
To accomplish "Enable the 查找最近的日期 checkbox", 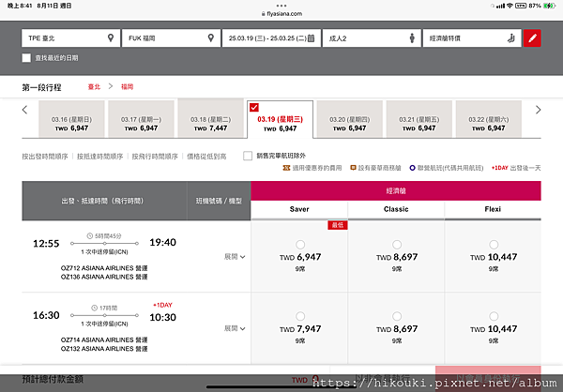I will [x=26, y=58].
